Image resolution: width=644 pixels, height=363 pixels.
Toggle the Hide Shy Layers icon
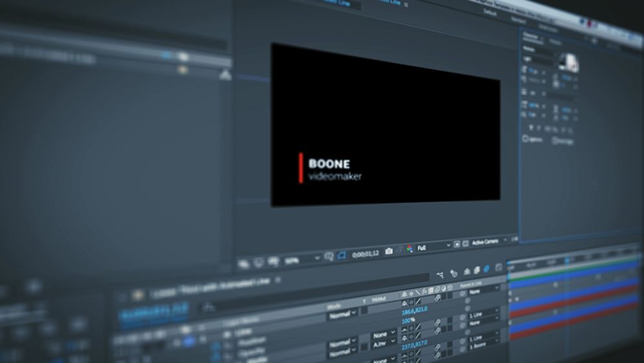click(467, 271)
